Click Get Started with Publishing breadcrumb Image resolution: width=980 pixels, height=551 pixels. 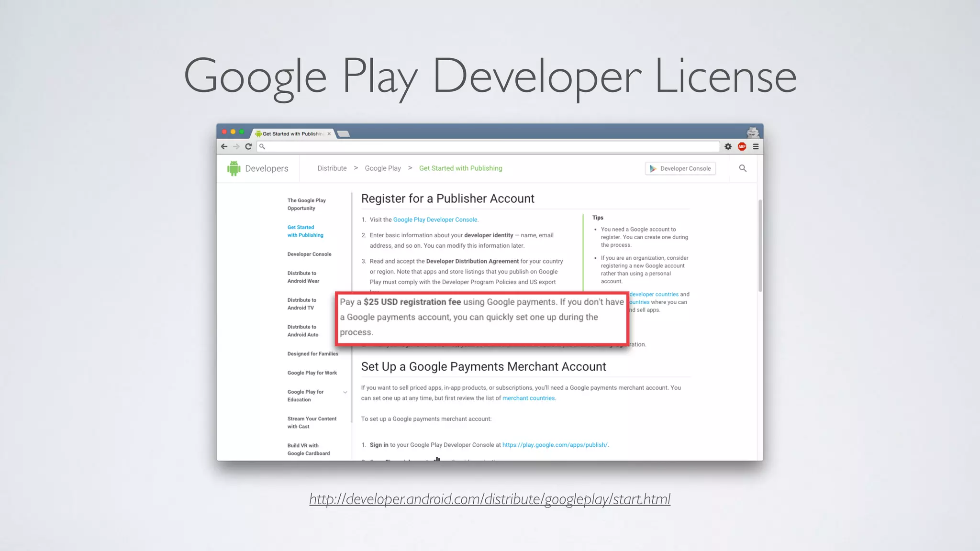[461, 168]
